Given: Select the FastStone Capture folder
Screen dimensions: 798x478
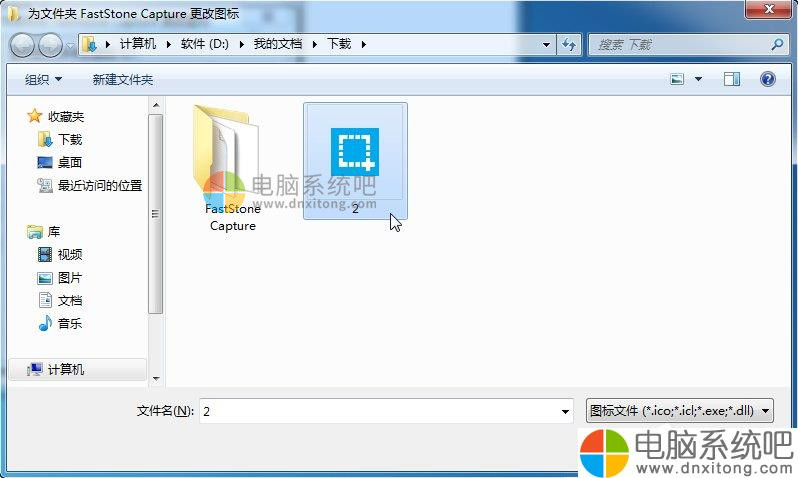Looking at the screenshot, I should click(232, 168).
